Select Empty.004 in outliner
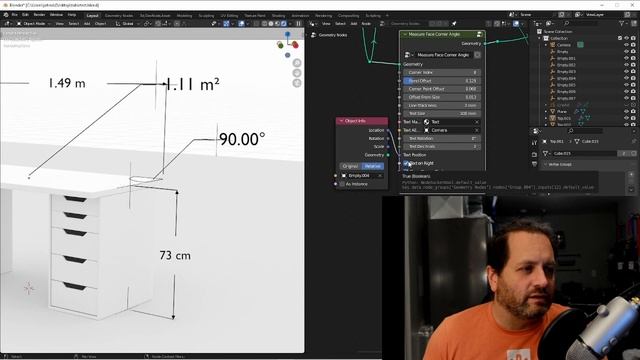 pos(566,78)
